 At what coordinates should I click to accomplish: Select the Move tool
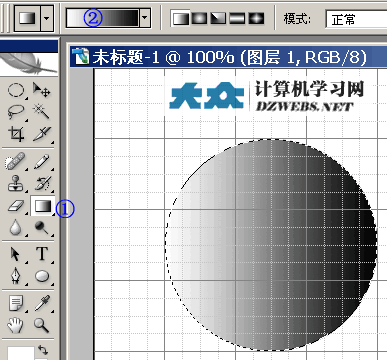42,90
